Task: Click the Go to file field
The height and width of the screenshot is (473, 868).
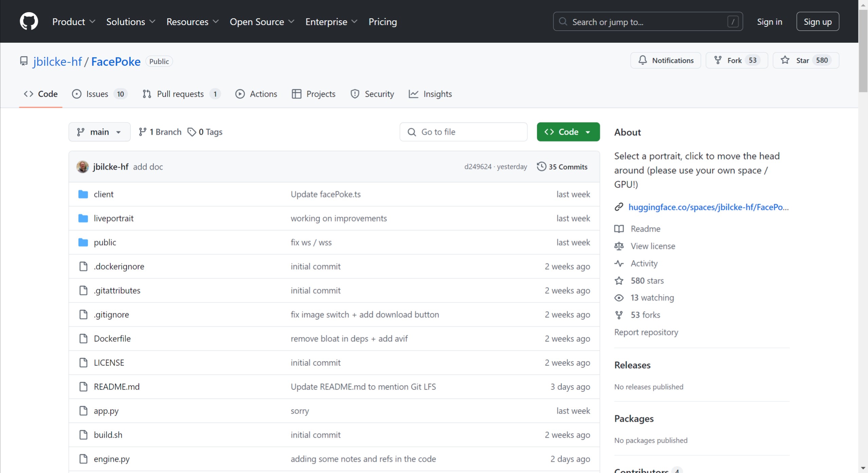Action: [463, 132]
